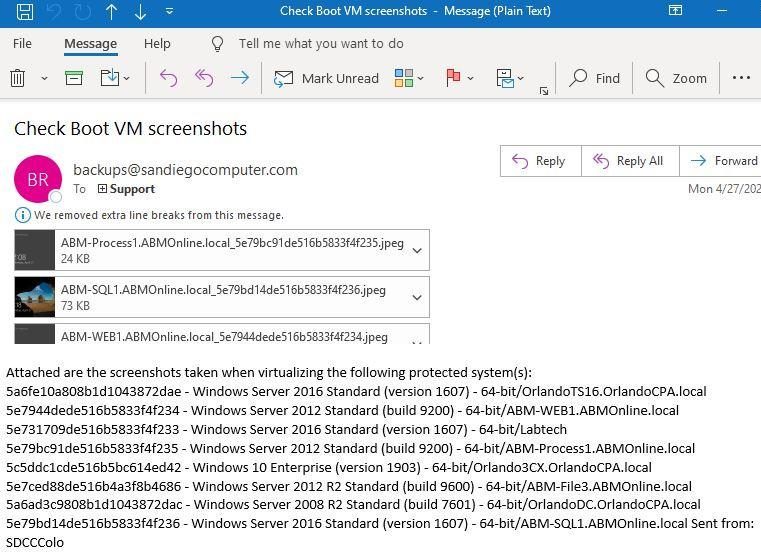This screenshot has height=553, width=761.
Task: Go to previous item with up arrow
Action: [112, 11]
